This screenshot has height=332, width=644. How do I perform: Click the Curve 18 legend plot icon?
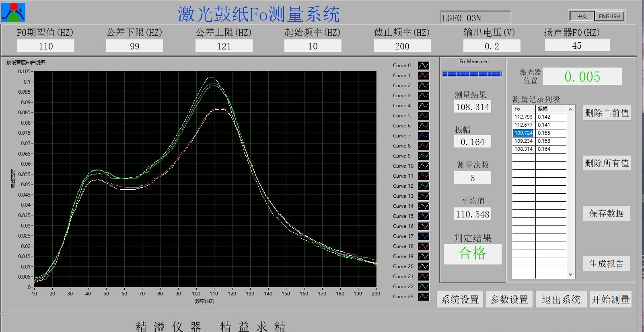pyautogui.click(x=424, y=246)
